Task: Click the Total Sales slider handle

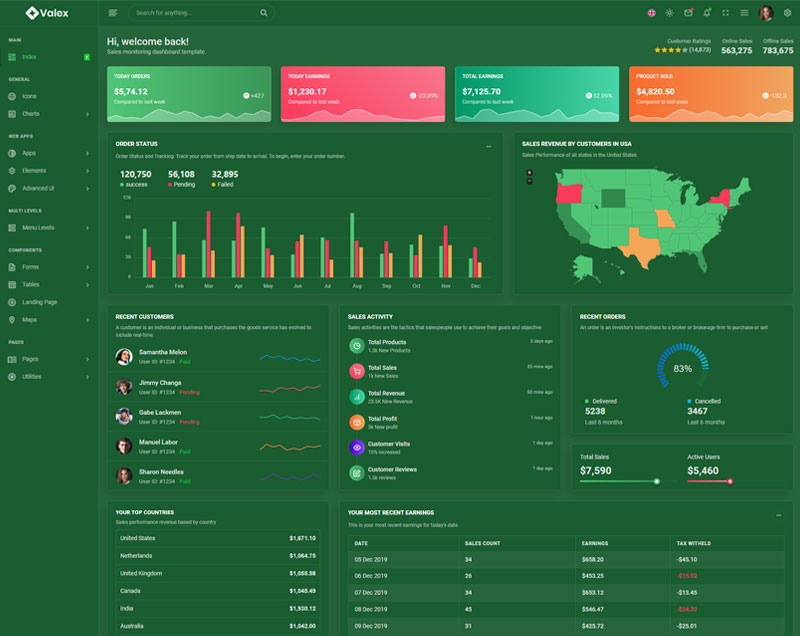Action: tap(657, 481)
